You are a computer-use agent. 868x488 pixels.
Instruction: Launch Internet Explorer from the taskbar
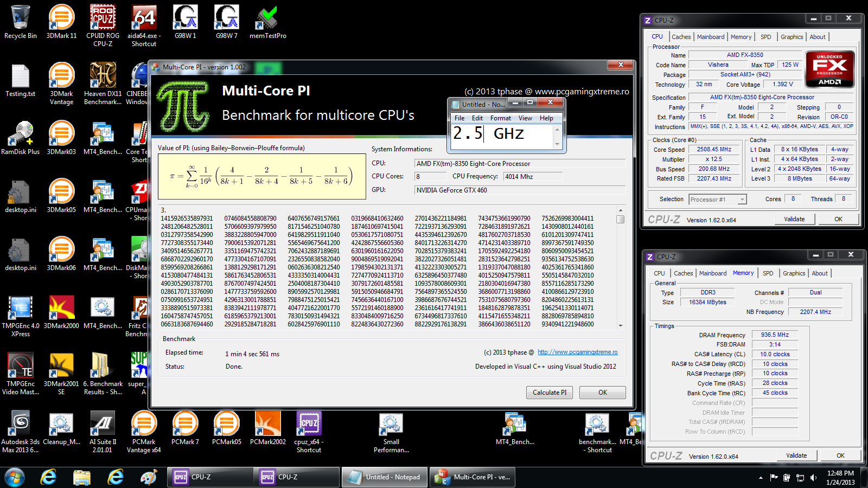[x=49, y=477]
